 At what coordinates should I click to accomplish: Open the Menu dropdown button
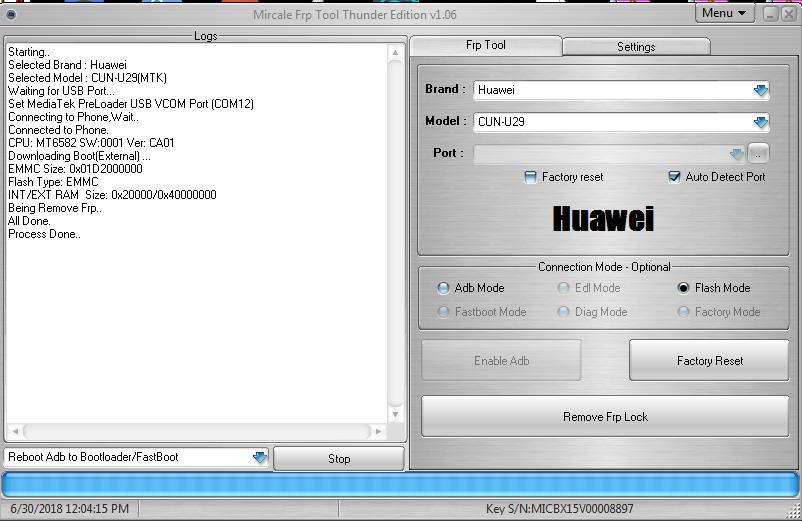[724, 13]
